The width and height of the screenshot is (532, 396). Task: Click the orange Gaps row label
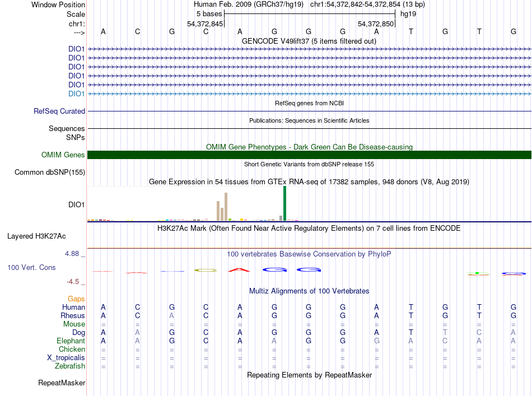(76, 299)
